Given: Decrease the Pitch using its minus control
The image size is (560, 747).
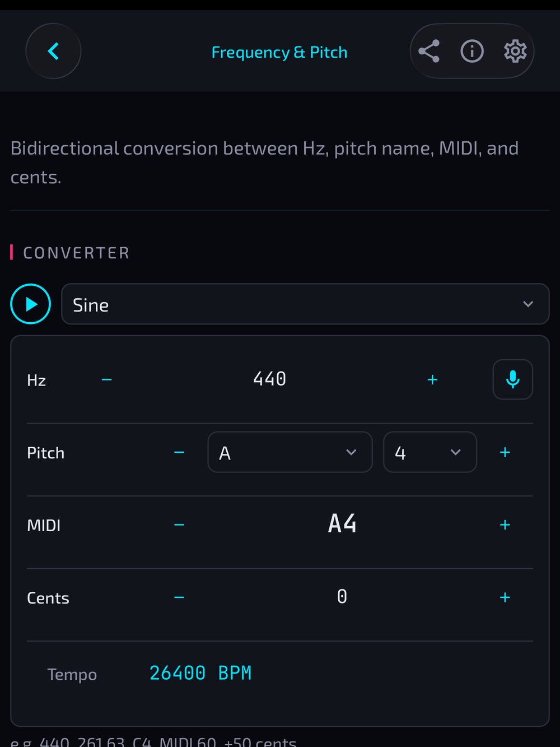Looking at the screenshot, I should tap(179, 452).
